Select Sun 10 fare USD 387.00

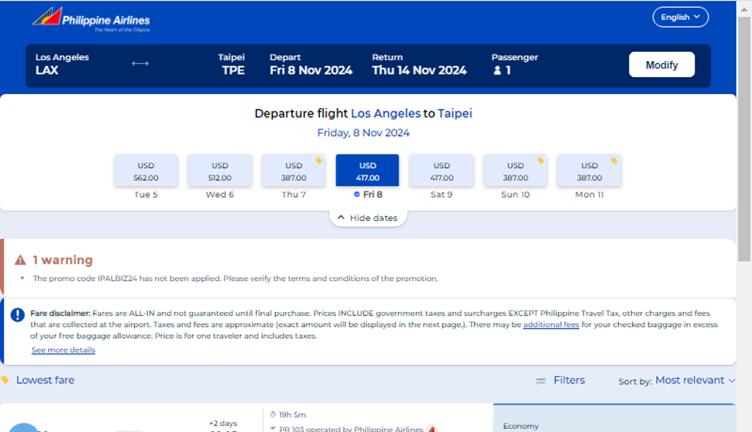[515, 171]
